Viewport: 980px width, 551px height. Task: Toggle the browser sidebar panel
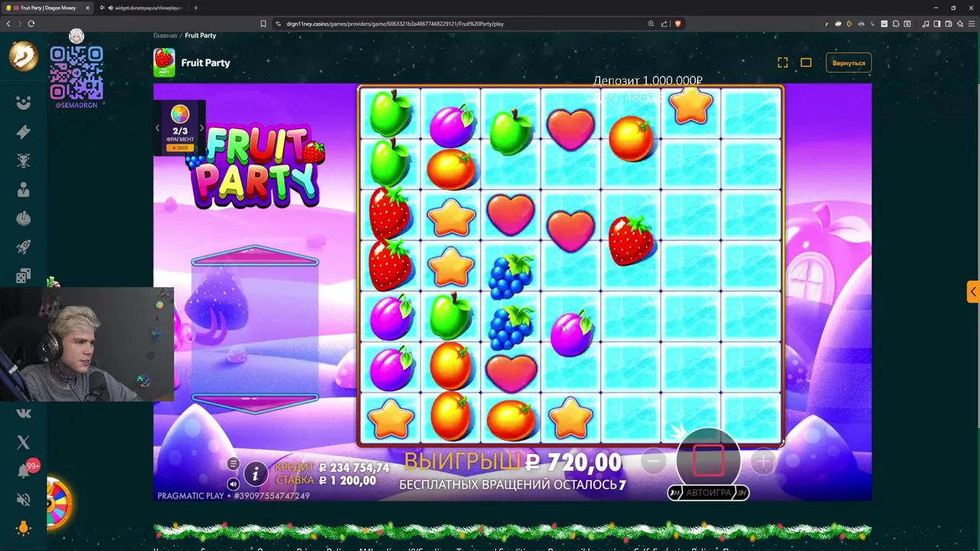tap(937, 24)
